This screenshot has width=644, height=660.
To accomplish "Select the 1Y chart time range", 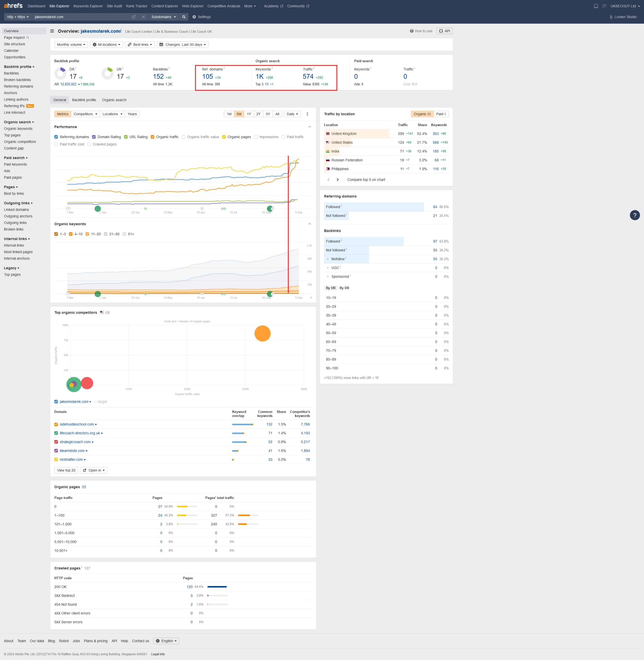I will click(249, 114).
